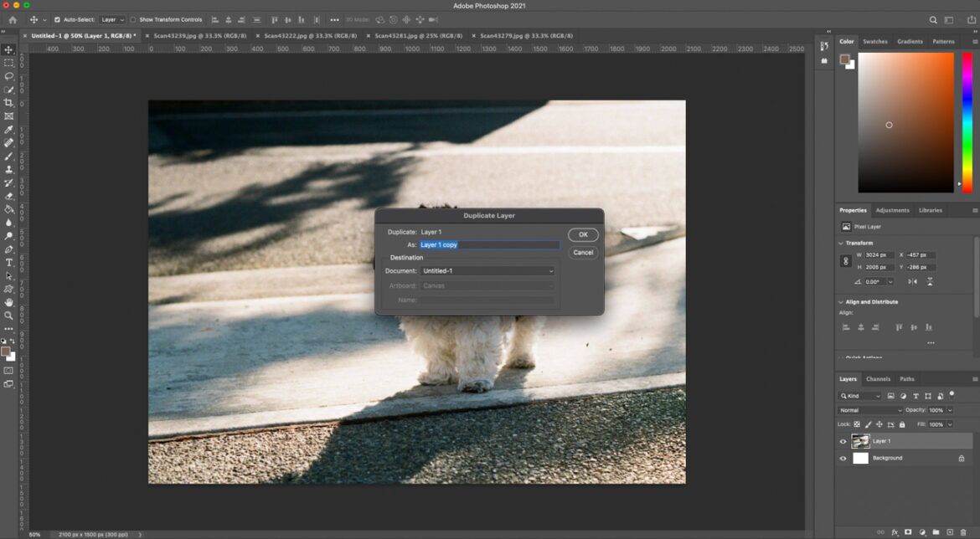Screen dimensions: 980x539
Task: Click OK in the Duplicate Layer dialog
Action: point(583,234)
